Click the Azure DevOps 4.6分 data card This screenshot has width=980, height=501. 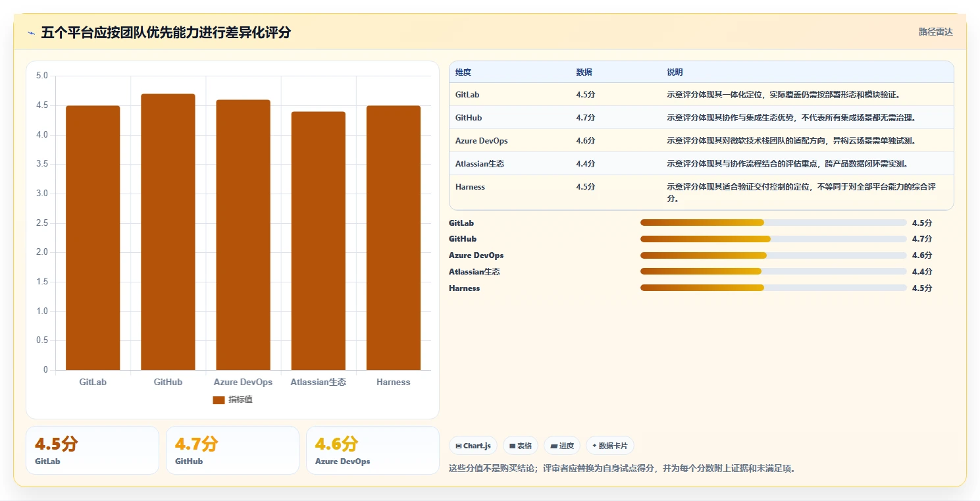point(373,450)
